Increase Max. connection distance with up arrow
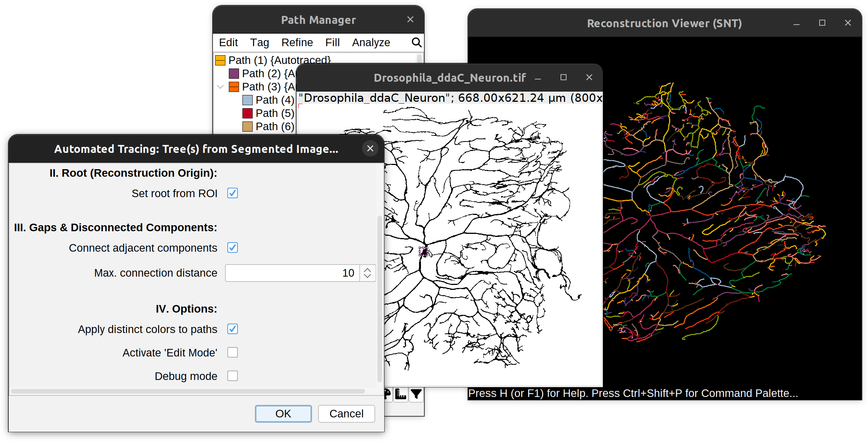The width and height of the screenshot is (868, 442). tap(367, 269)
